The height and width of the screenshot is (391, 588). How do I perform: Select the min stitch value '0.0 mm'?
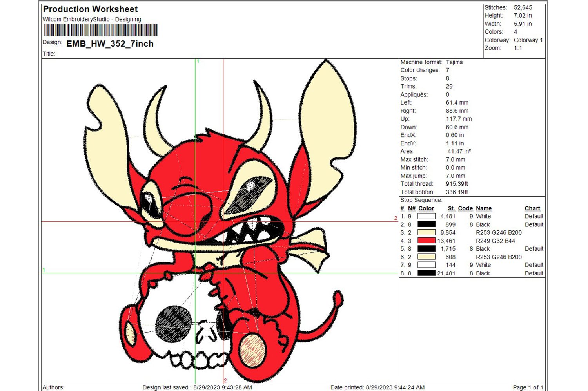point(456,168)
